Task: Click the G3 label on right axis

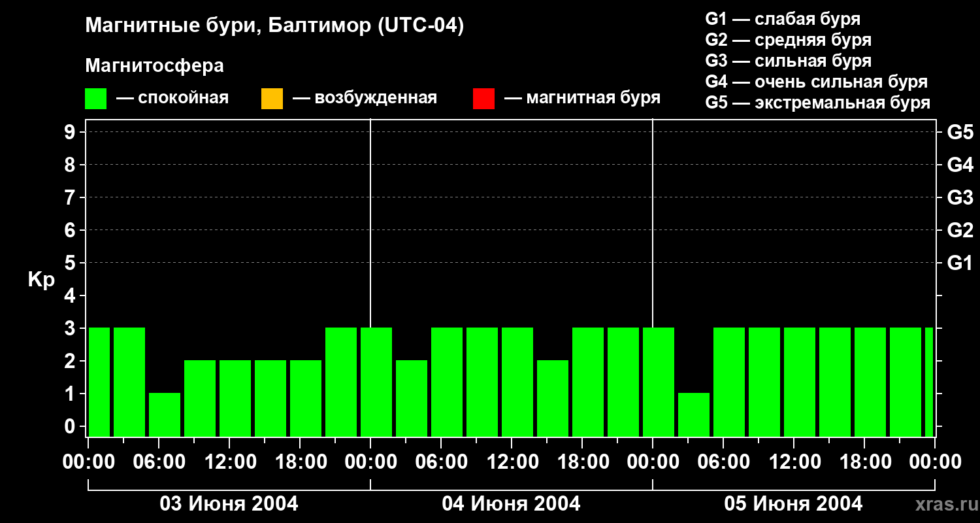Action: 960,197
